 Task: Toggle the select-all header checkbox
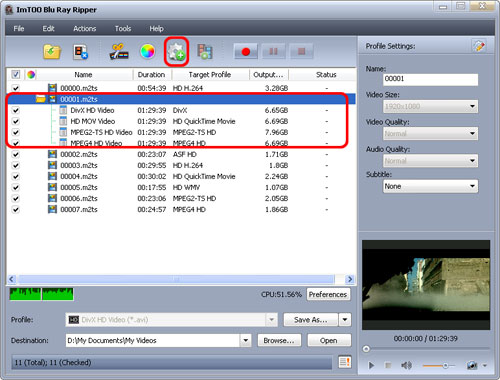(16, 74)
